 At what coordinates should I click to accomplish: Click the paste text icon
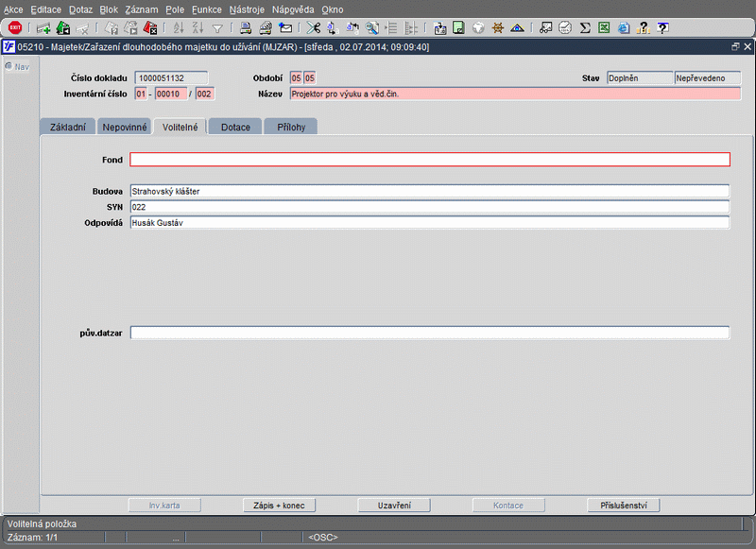tap(352, 28)
